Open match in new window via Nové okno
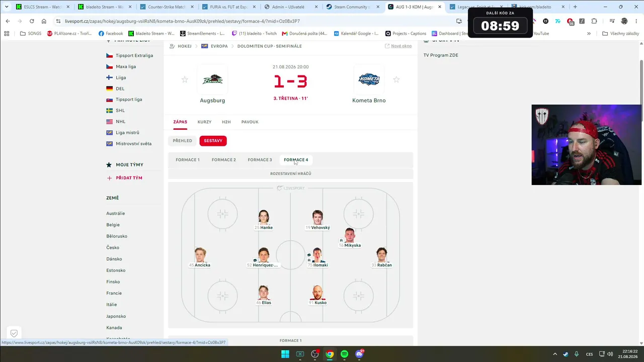644x362 pixels. tap(398, 46)
